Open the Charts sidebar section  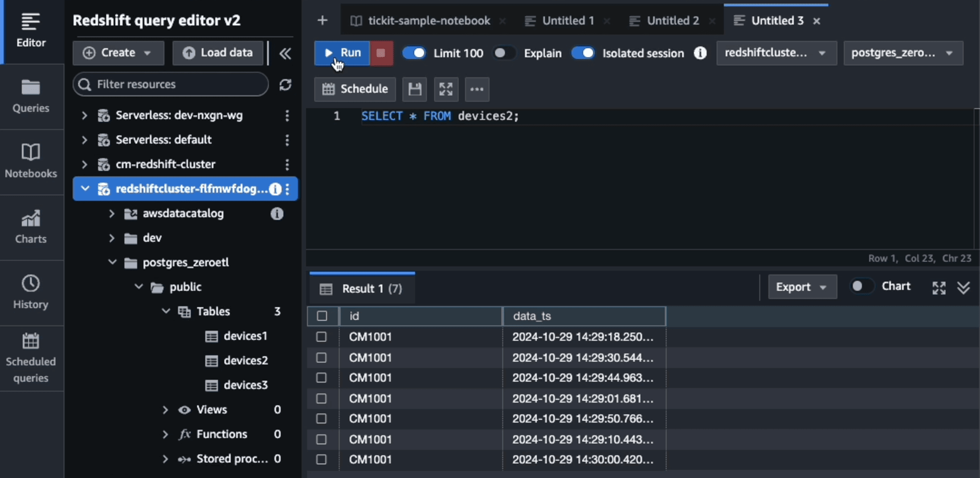[x=31, y=227]
